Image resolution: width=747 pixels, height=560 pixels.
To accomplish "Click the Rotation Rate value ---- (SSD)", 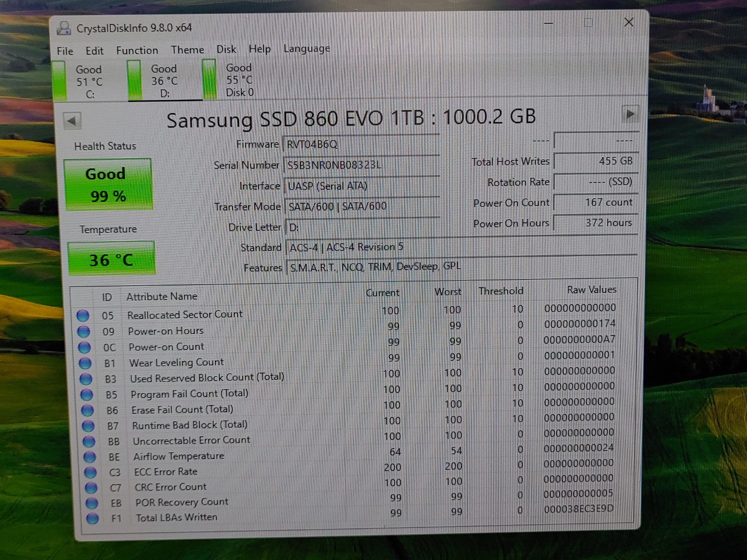I will pos(596,182).
